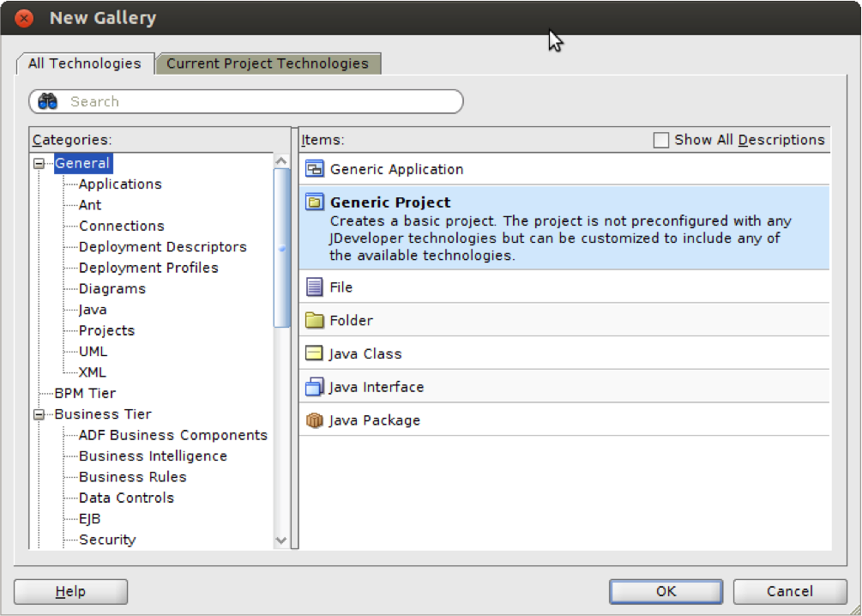Close the New Gallery dialog

click(x=24, y=18)
